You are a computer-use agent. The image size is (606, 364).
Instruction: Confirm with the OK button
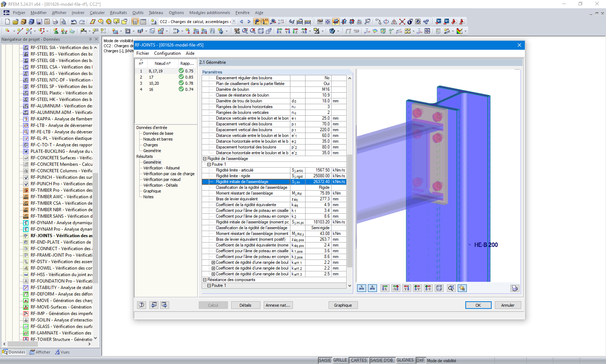(478, 305)
